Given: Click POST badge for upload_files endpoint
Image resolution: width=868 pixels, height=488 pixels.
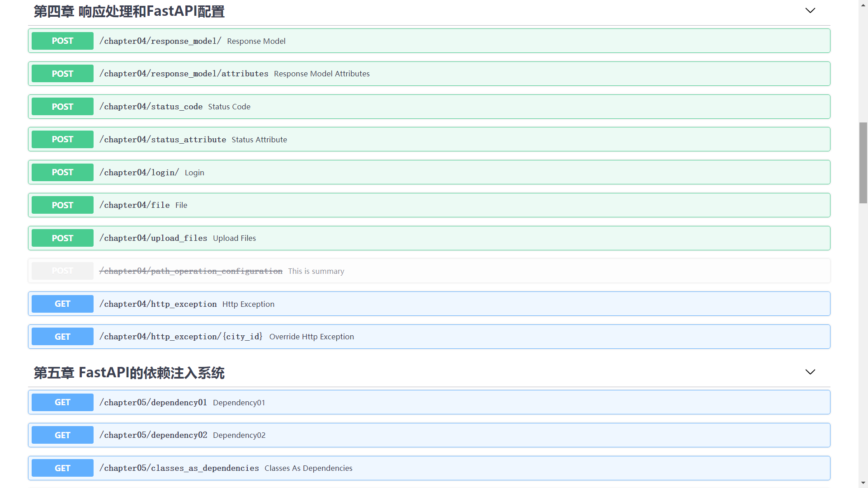Looking at the screenshot, I should pyautogui.click(x=62, y=238).
